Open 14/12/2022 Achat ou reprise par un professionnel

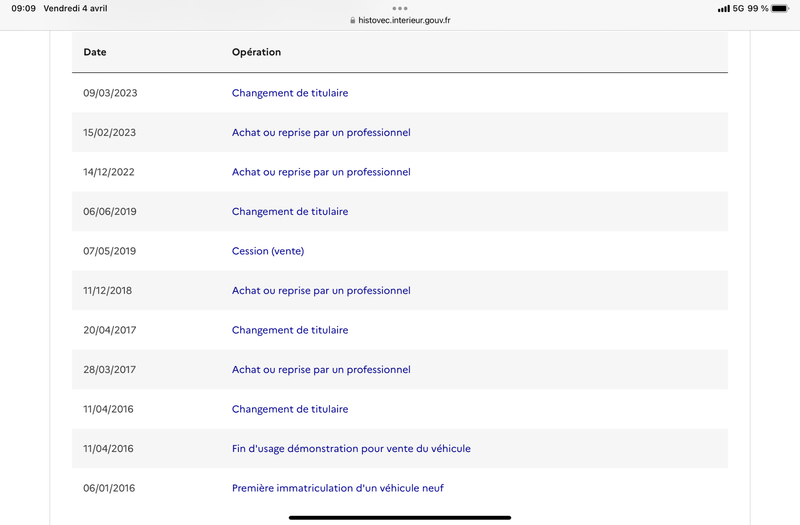(321, 172)
